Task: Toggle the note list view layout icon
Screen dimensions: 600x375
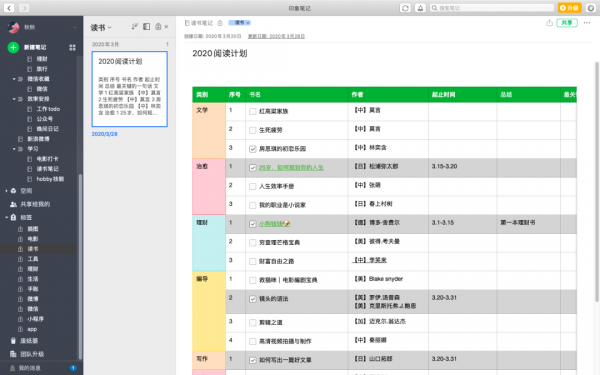Action: (x=147, y=26)
